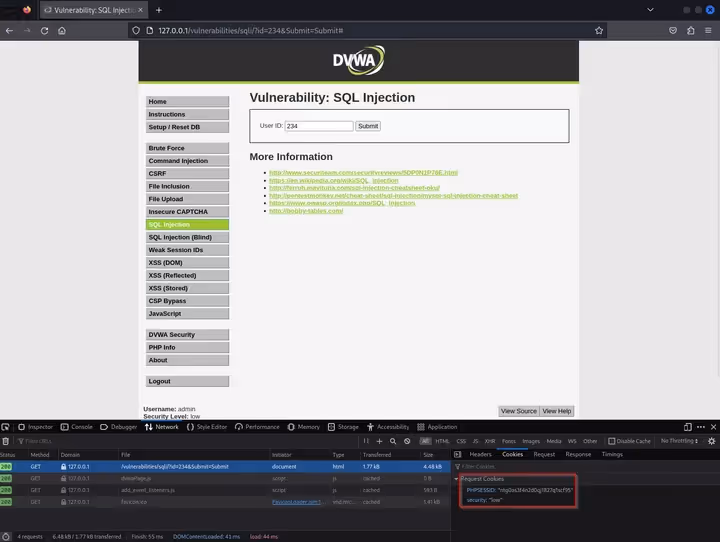Open the Debugger panel
720x542 pixels.
click(x=118, y=427)
